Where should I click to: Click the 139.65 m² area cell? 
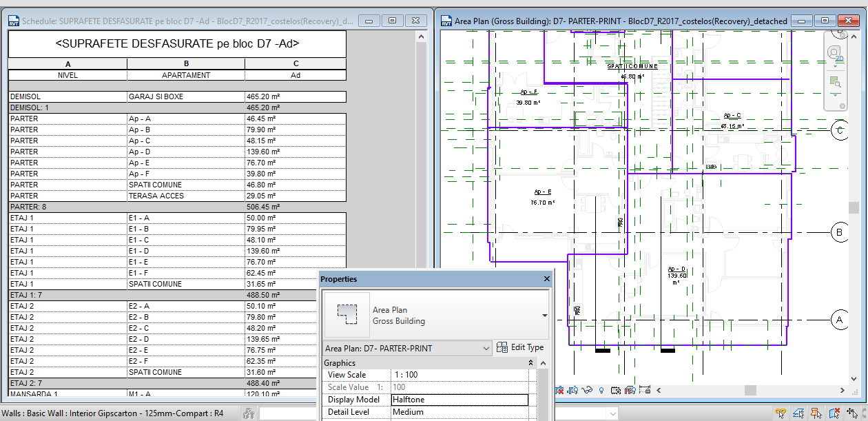click(282, 339)
